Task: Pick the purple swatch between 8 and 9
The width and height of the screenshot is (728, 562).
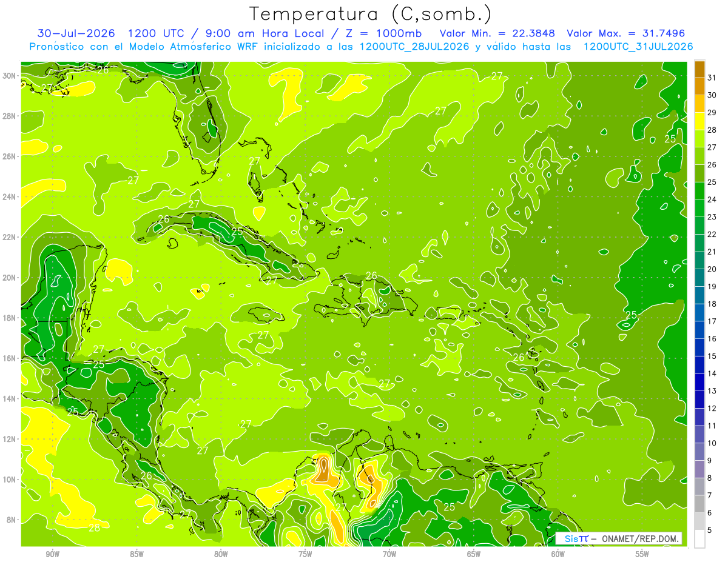Action: pyautogui.click(x=699, y=470)
